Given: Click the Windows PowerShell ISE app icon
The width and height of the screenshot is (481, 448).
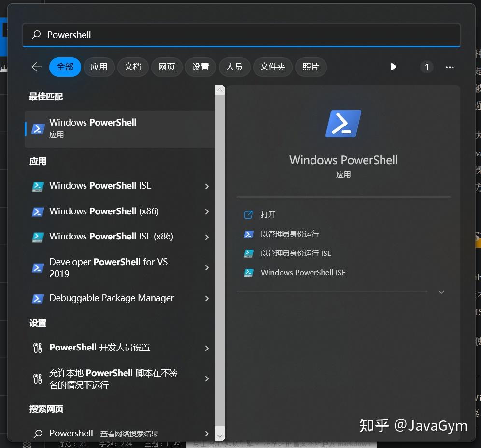Looking at the screenshot, I should pyautogui.click(x=38, y=186).
